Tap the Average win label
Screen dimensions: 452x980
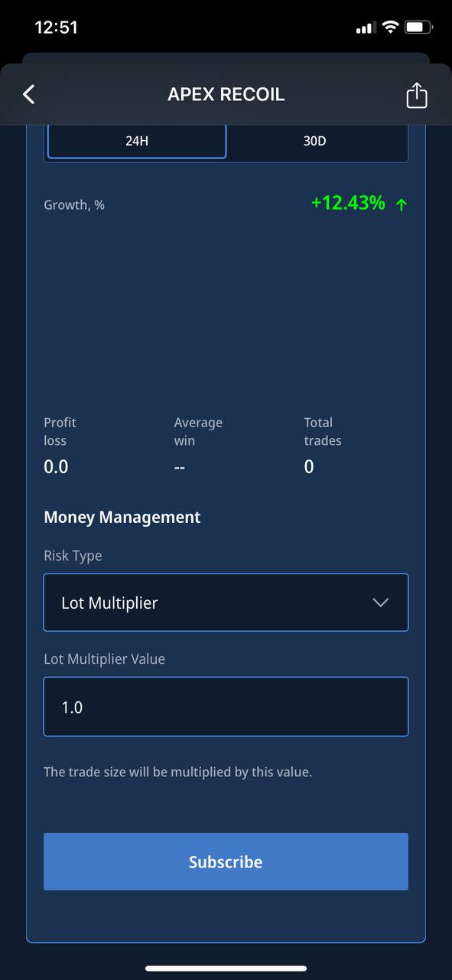(x=198, y=432)
